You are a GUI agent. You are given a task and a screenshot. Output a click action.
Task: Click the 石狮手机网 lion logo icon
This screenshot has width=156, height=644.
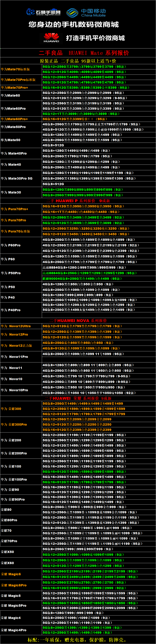pyautogui.click(x=30, y=12)
